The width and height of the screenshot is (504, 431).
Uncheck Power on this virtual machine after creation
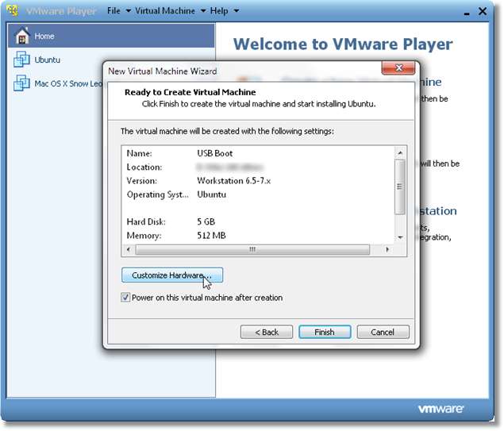pos(125,298)
